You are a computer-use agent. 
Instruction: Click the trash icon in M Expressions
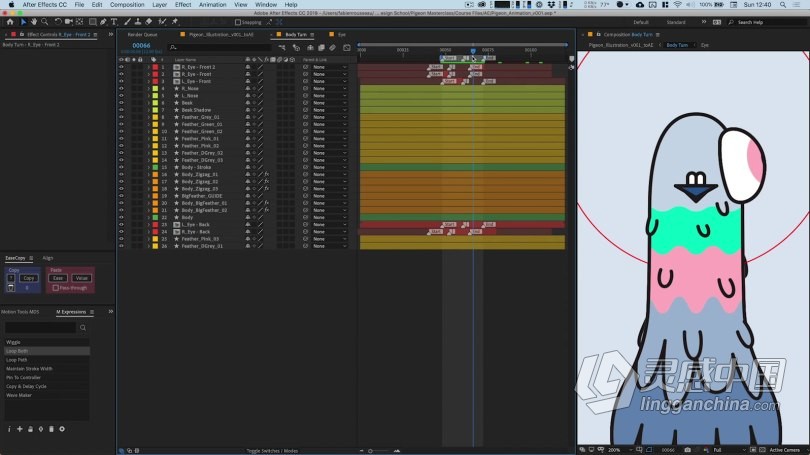tap(51, 429)
